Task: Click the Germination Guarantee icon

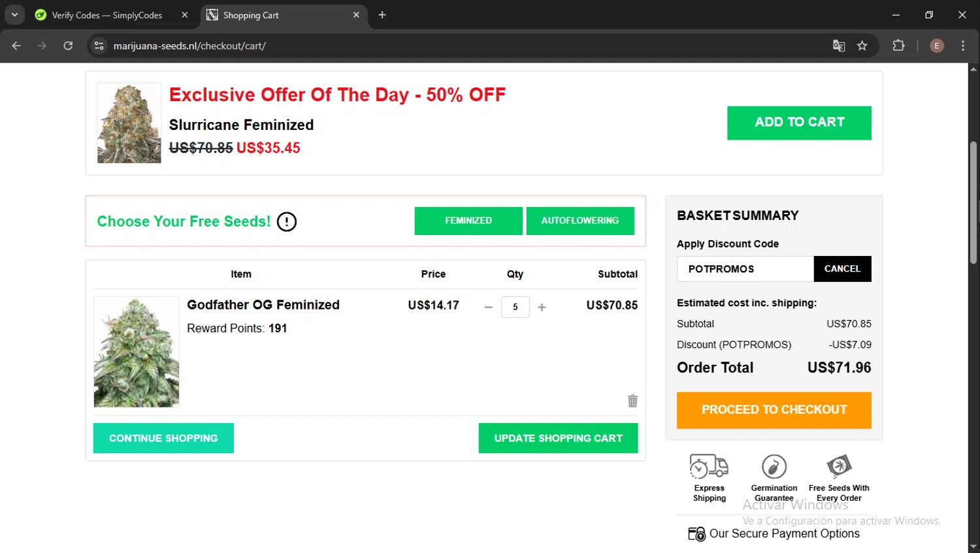Action: [x=774, y=466]
